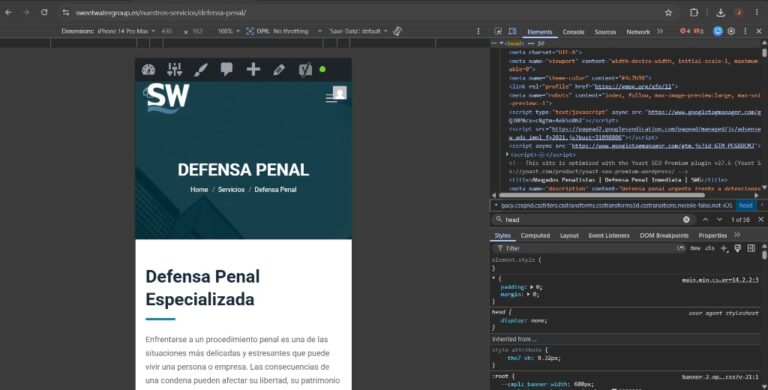Image resolution: width=768 pixels, height=390 pixels.
Task: Switch to the Event Listeners tab
Action: coord(609,236)
